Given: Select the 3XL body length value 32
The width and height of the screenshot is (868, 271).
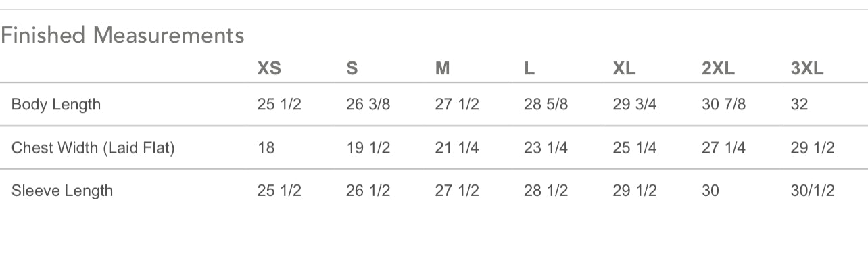Looking at the screenshot, I should click(799, 105).
